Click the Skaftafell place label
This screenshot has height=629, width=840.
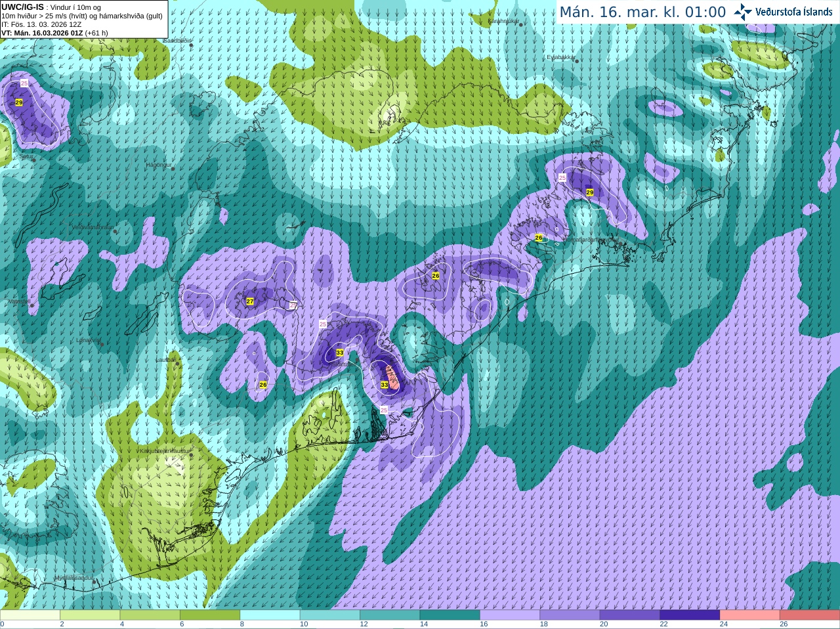(x=343, y=363)
